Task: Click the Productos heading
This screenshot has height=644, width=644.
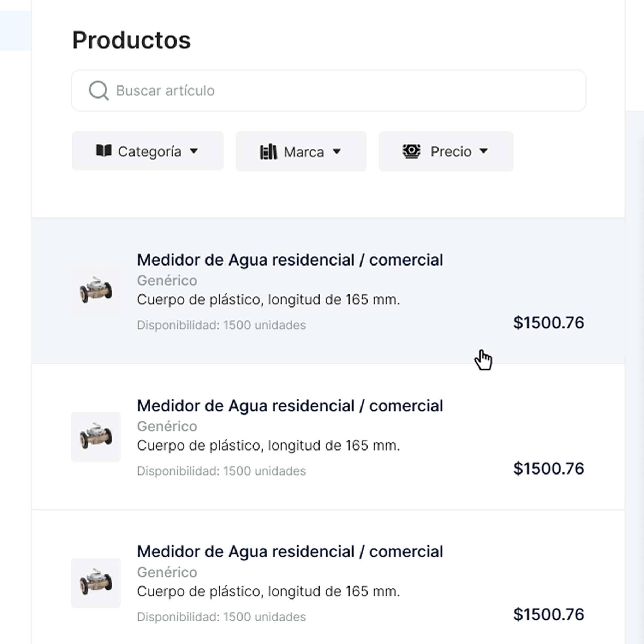Action: (131, 40)
